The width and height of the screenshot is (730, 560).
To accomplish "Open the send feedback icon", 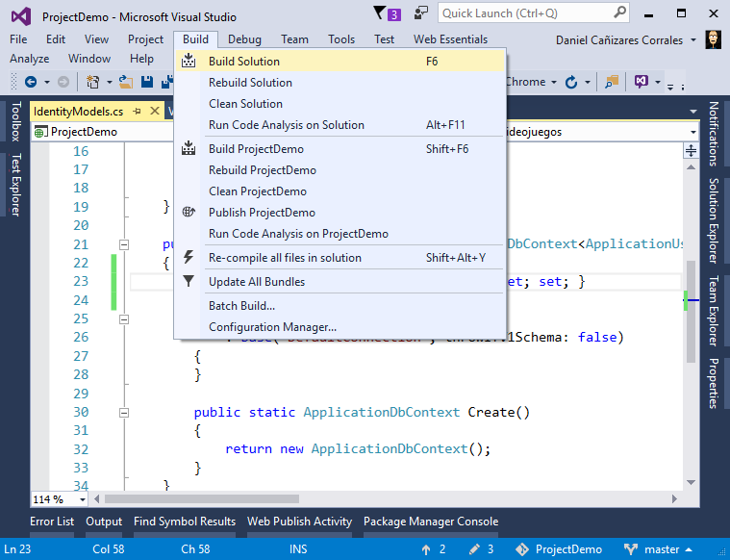I will tap(421, 13).
